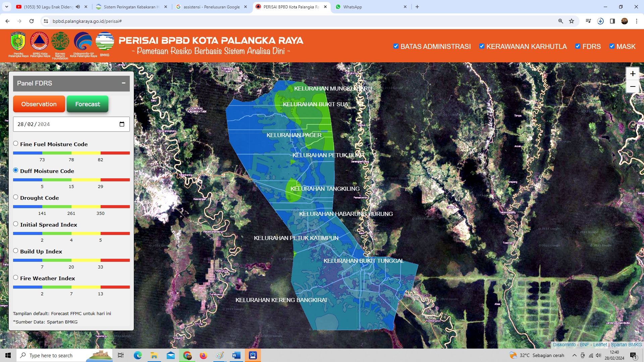Switch to Sistem Peringatan Kebakaran tab
This screenshot has height=362, width=644.
click(131, 7)
